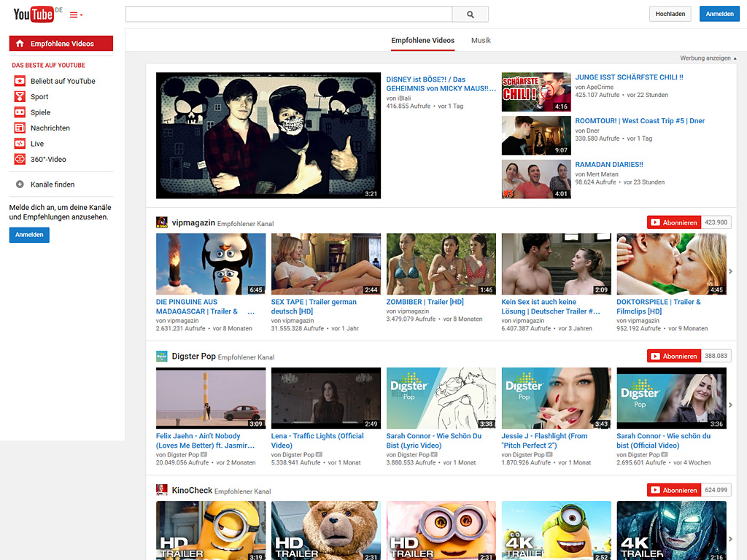Open Felix Jaehn Ain't Nobody title

pos(205,440)
